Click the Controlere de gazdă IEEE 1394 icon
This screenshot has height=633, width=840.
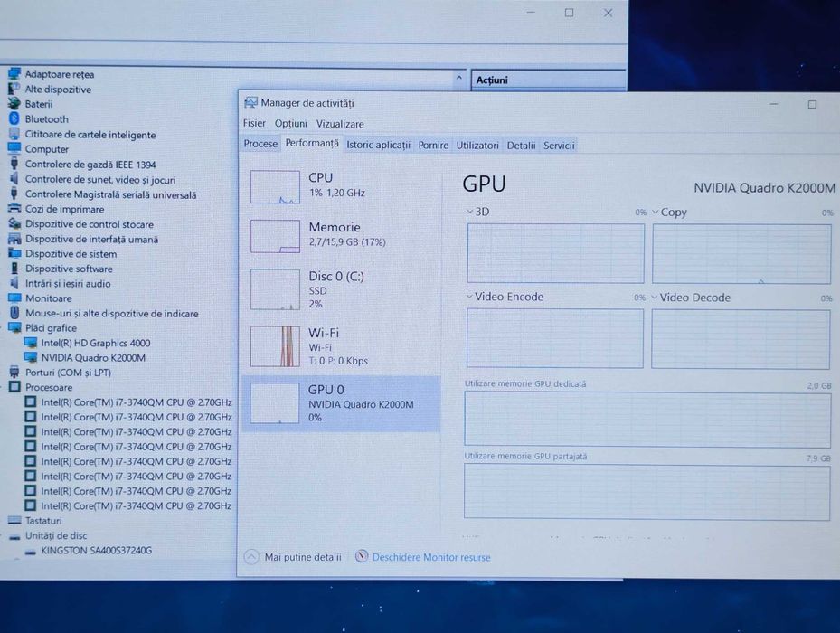pos(14,164)
